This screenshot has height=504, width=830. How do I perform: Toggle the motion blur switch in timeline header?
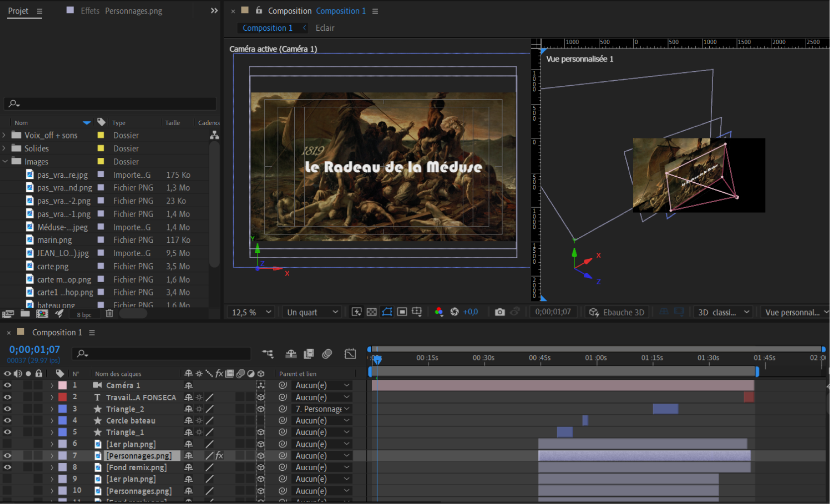[x=327, y=354]
